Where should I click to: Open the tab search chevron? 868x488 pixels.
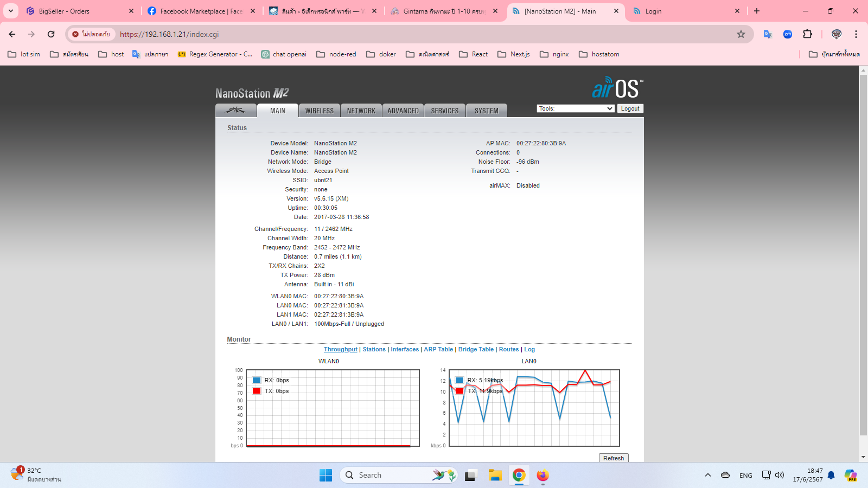pos(11,11)
